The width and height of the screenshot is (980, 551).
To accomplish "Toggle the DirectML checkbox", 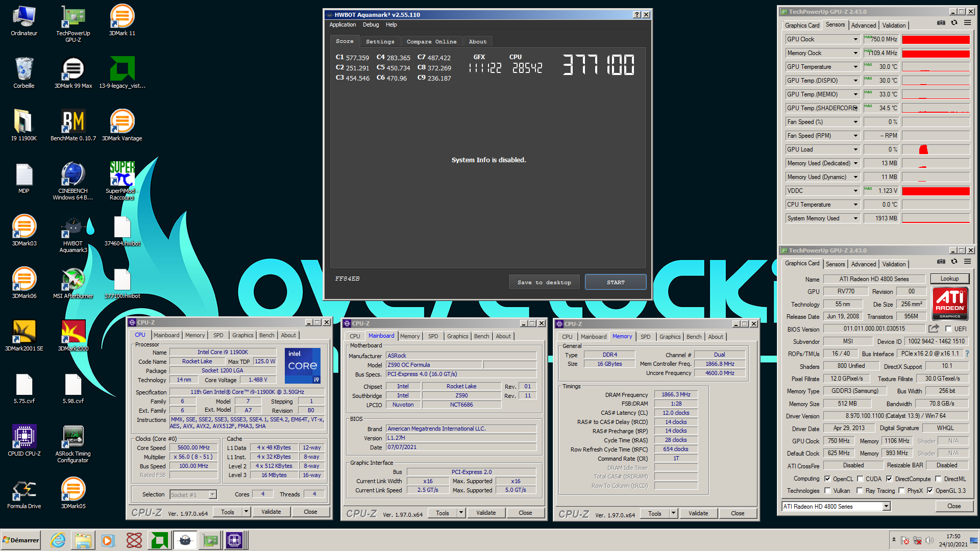I will (938, 479).
